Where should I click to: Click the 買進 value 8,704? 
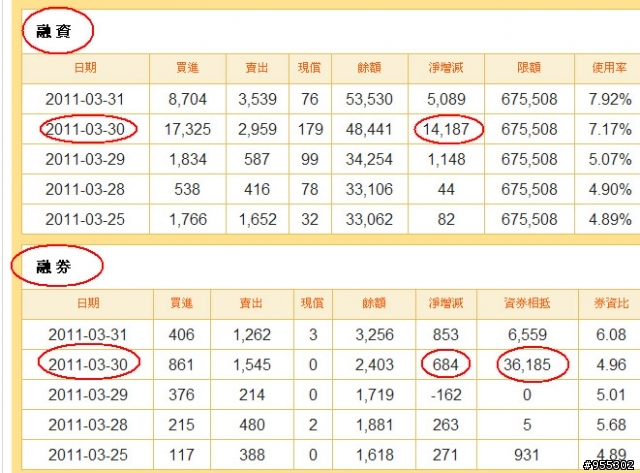tap(187, 99)
